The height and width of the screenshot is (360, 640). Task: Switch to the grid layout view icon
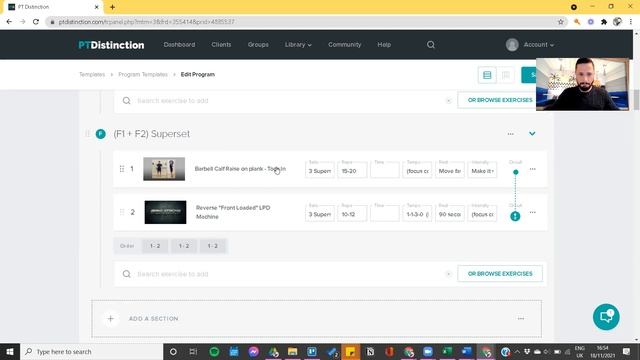click(506, 75)
